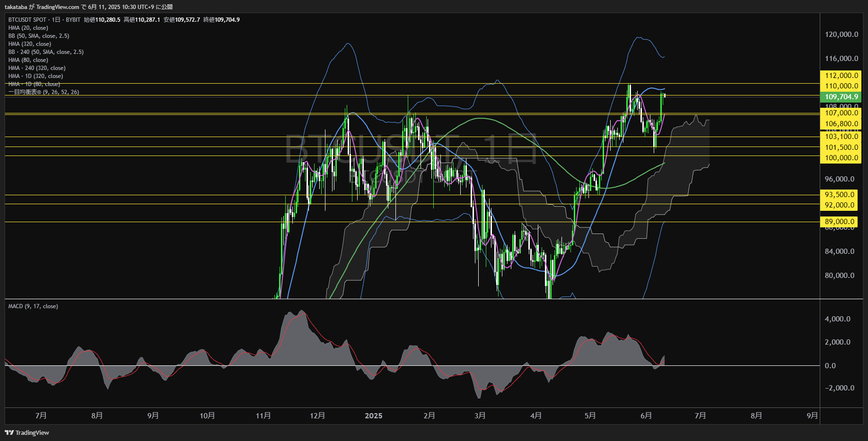Image resolution: width=868 pixels, height=441 pixels.
Task: Select the BB (50, SMA, close, 2.5) indicator label
Action: 39,36
